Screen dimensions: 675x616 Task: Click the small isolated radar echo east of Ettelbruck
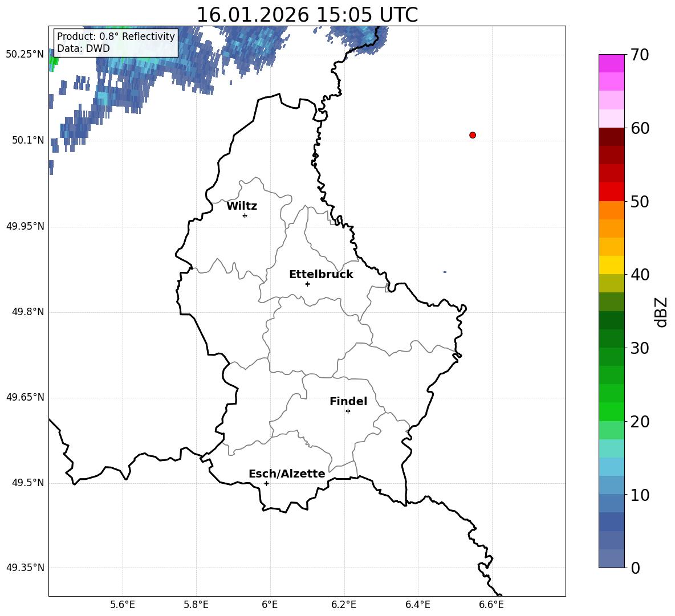pyautogui.click(x=445, y=272)
